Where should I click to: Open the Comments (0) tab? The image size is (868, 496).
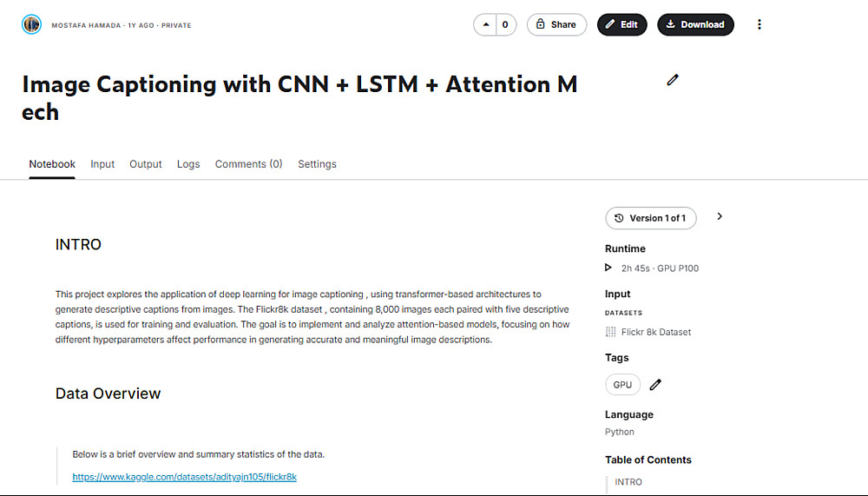pos(248,164)
